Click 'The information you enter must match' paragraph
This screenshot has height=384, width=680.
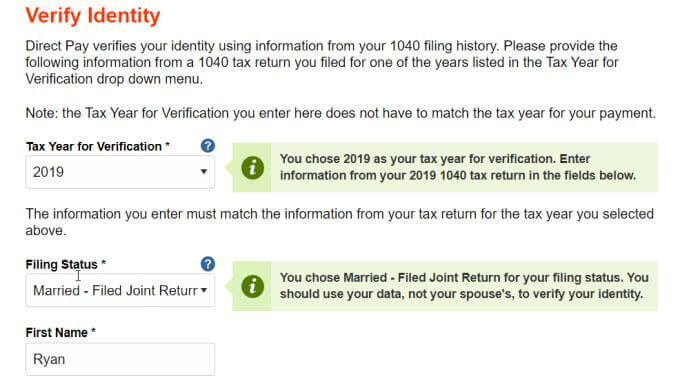(x=340, y=222)
